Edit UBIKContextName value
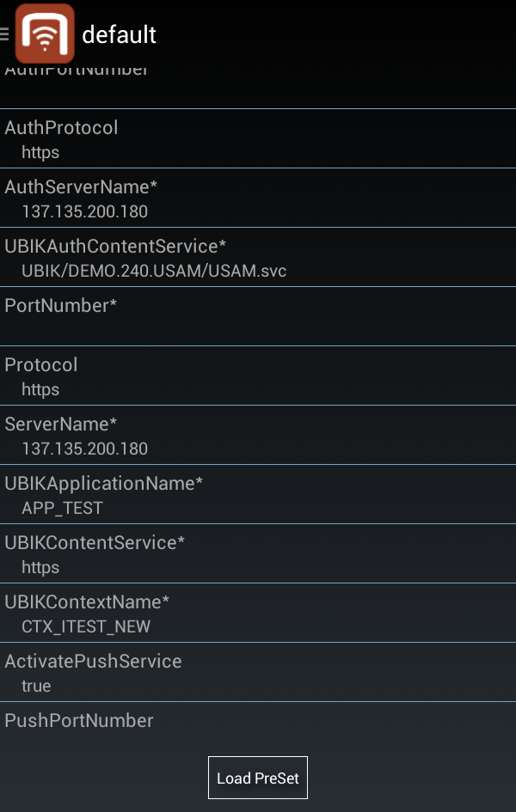 [258, 614]
